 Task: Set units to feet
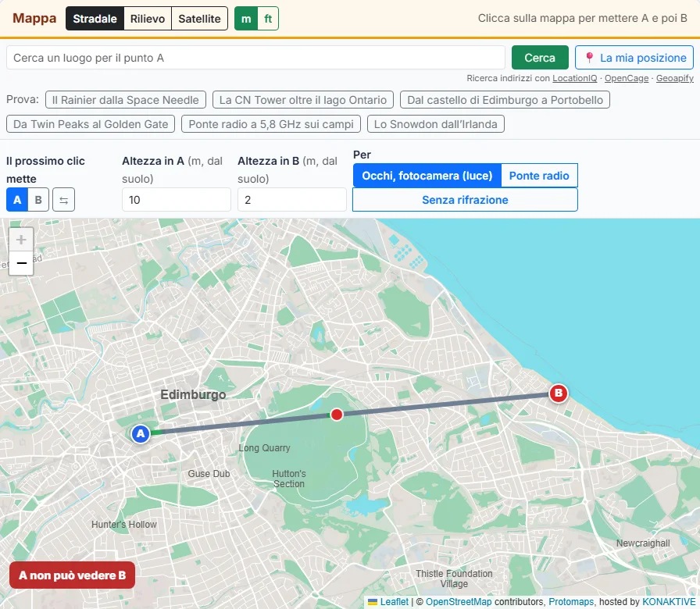click(268, 19)
